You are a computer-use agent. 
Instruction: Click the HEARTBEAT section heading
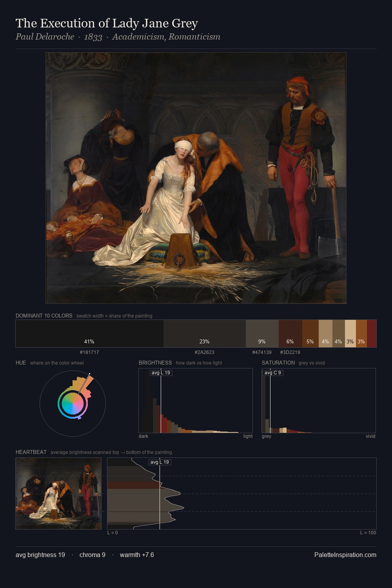point(31,452)
